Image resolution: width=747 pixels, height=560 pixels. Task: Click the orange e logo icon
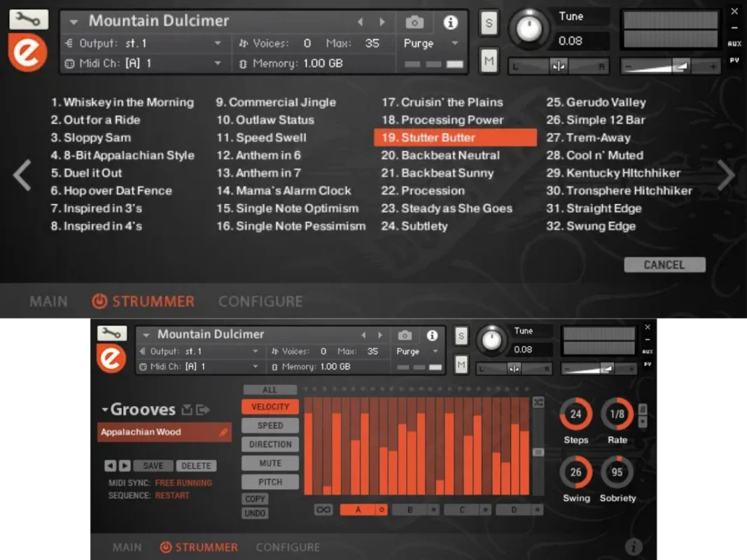point(27,53)
